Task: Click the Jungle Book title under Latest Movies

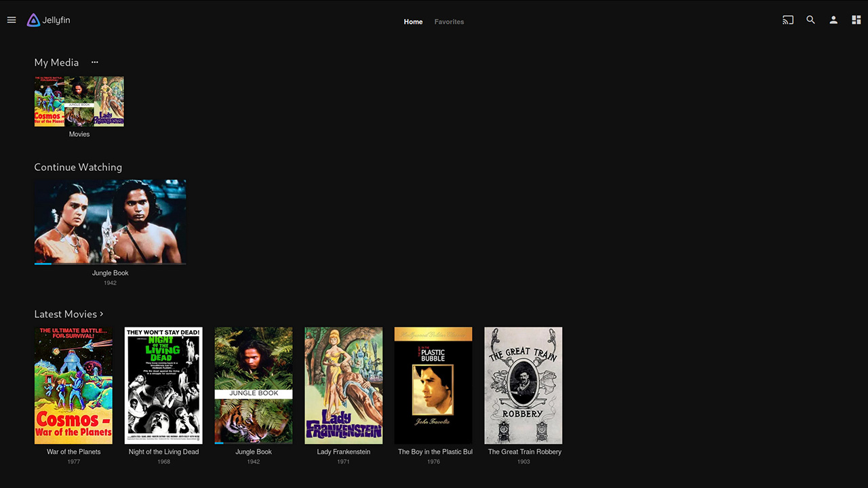Action: pos(254,452)
